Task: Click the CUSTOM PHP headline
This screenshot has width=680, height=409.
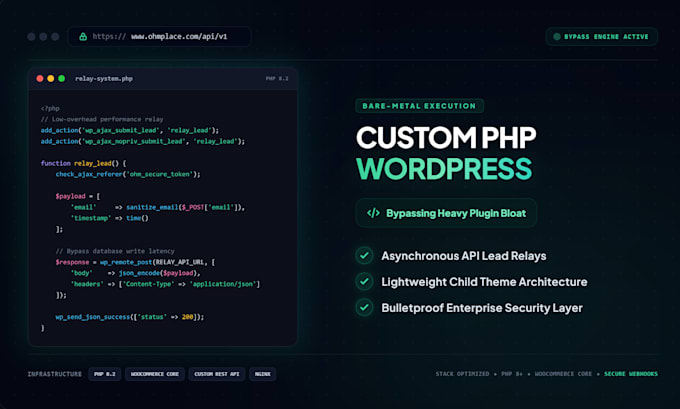Action: coord(446,137)
